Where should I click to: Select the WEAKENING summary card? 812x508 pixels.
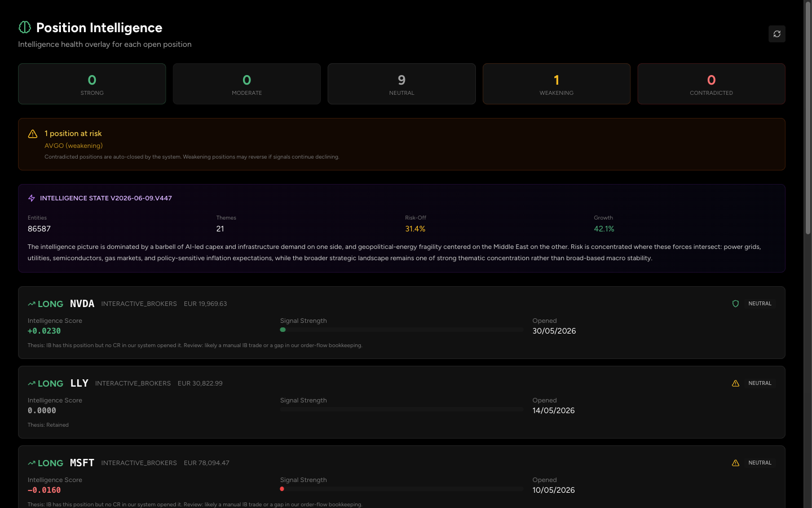click(557, 84)
